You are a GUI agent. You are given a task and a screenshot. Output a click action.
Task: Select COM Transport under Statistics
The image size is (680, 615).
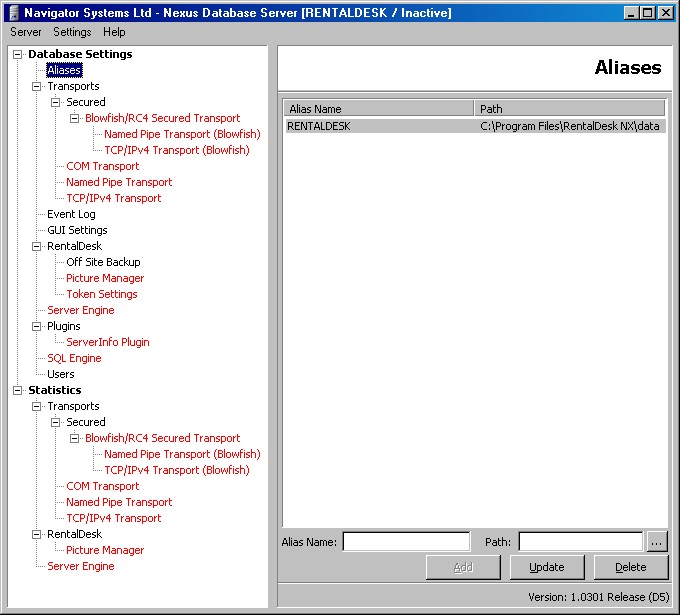tap(103, 487)
